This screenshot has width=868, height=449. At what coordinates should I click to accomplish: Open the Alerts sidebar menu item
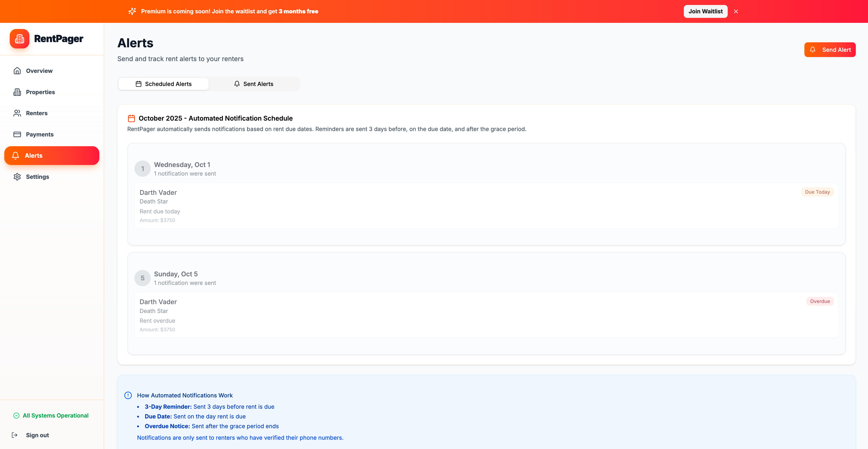(52, 156)
